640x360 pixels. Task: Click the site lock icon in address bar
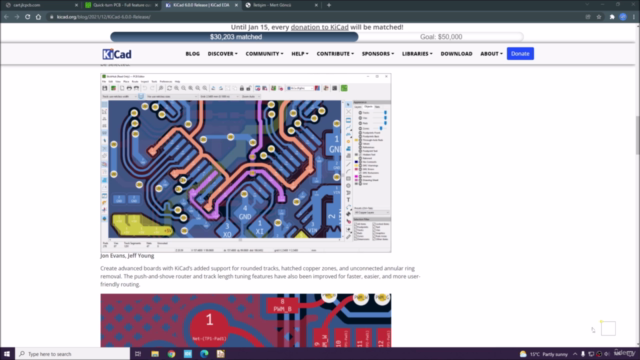tap(51, 17)
